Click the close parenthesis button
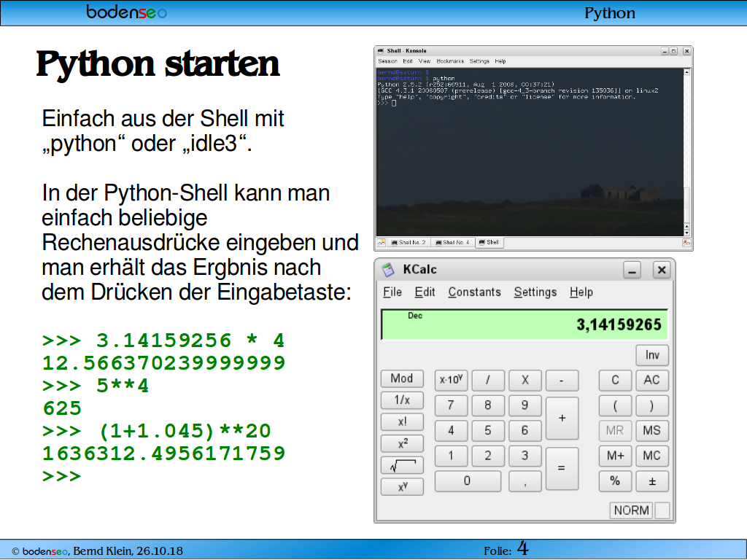Screen dimensions: 747x560 (652, 405)
